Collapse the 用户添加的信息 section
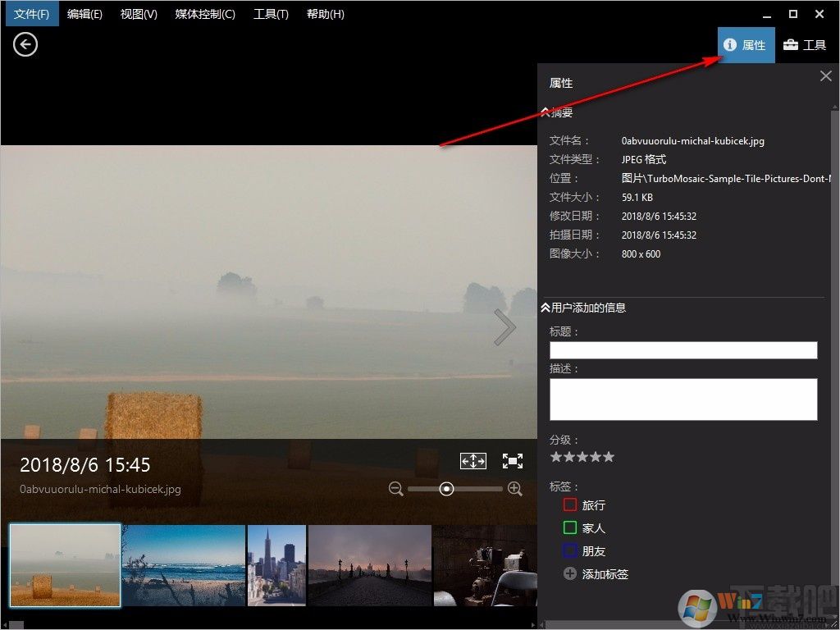This screenshot has height=630, width=840. pos(546,308)
